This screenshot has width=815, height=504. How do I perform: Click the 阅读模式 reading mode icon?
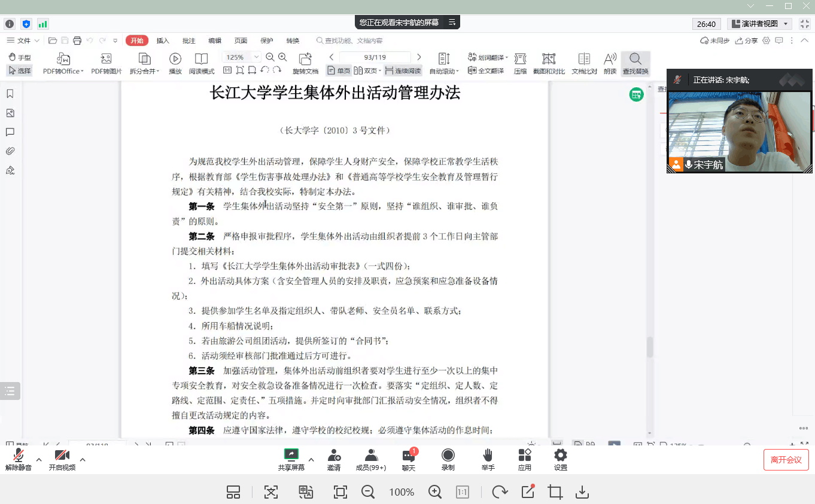pos(202,59)
